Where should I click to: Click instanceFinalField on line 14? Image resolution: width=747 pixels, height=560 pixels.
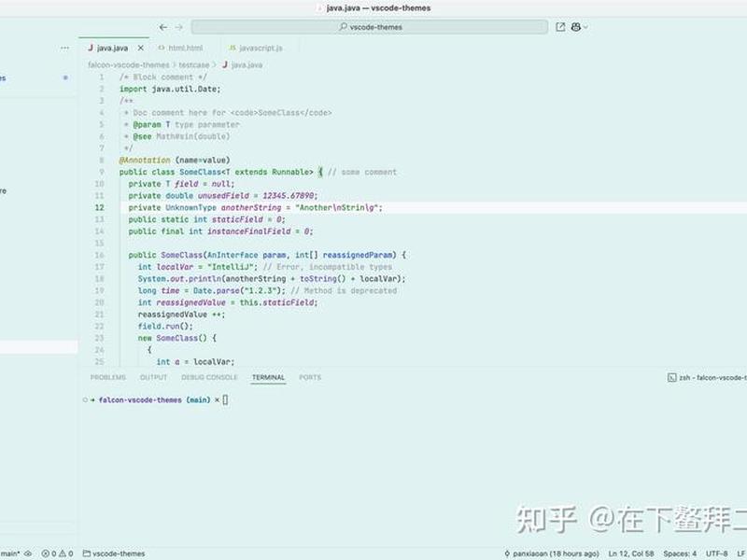(249, 231)
